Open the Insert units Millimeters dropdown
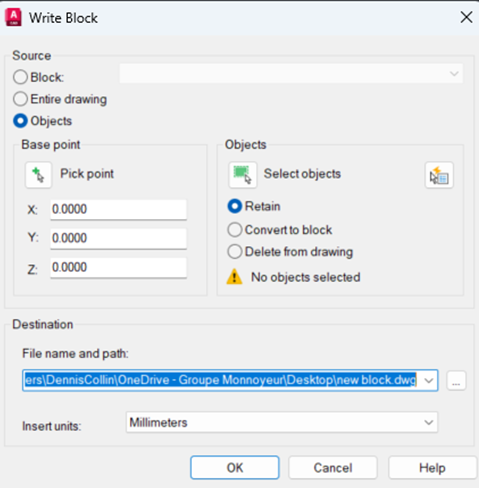 pos(282,423)
